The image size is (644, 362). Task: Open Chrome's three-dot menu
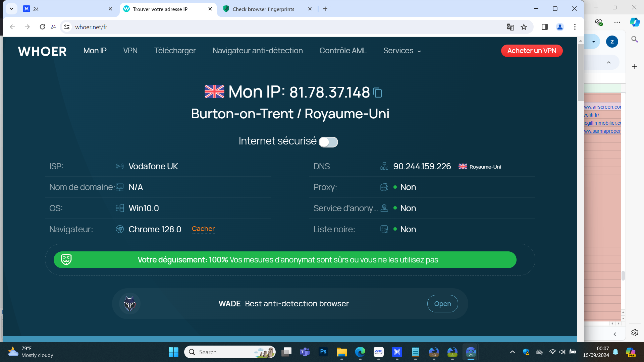click(575, 27)
